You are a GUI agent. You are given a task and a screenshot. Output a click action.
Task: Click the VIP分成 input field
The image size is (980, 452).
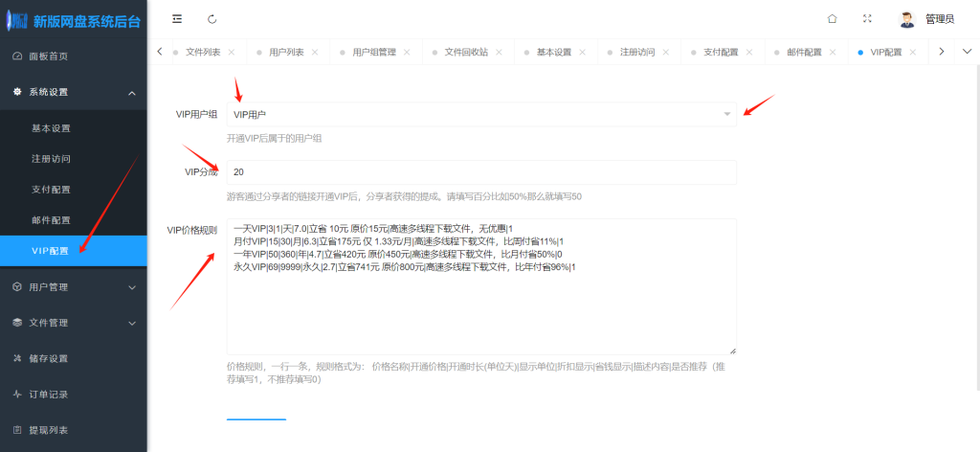coord(481,172)
